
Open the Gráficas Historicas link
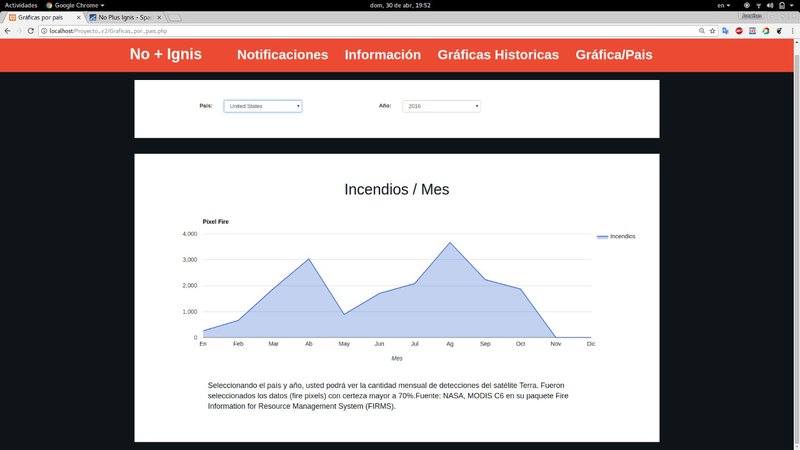tap(498, 55)
